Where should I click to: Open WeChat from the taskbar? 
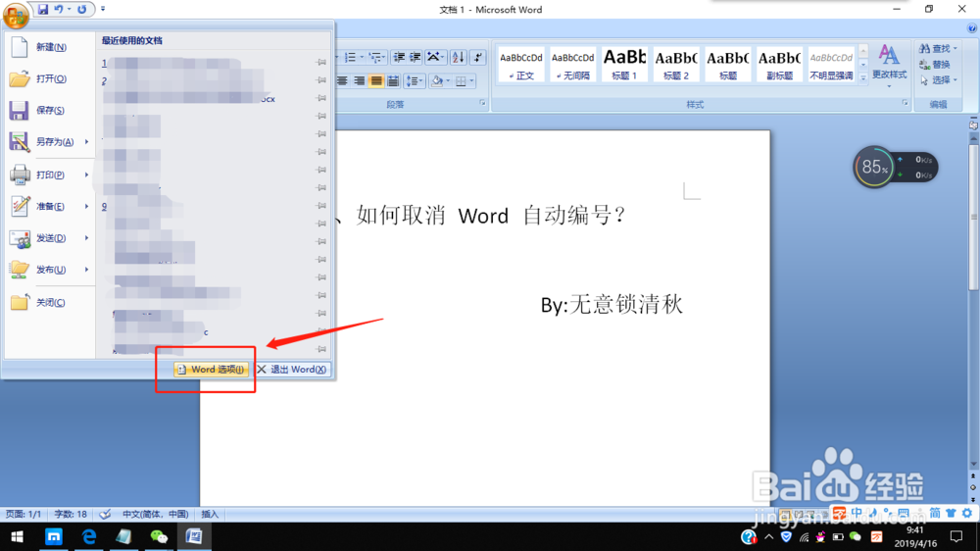click(x=159, y=536)
